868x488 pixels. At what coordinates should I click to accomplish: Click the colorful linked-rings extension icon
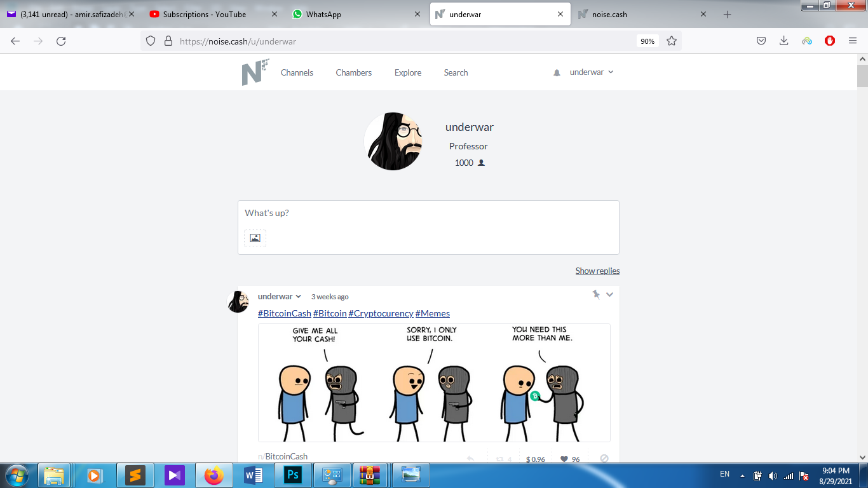coord(807,41)
